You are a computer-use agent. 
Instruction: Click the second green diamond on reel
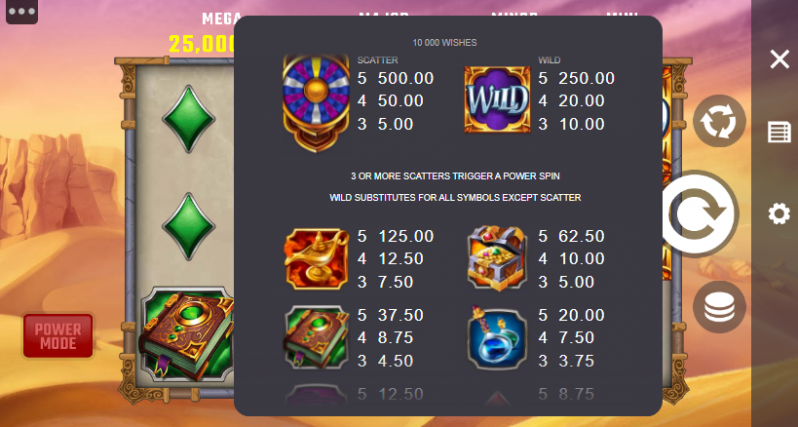(x=188, y=226)
